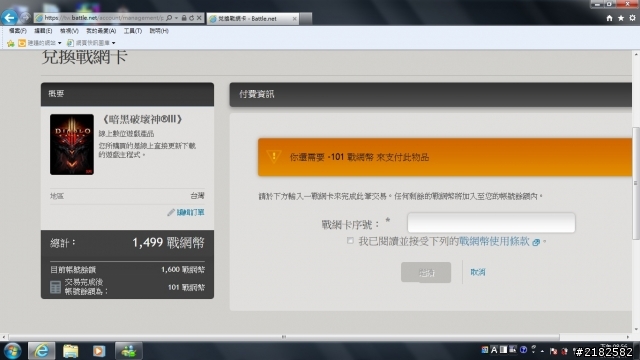The image size is (640, 360).
Task: Open the 說明(H) menu
Action: coord(159,31)
